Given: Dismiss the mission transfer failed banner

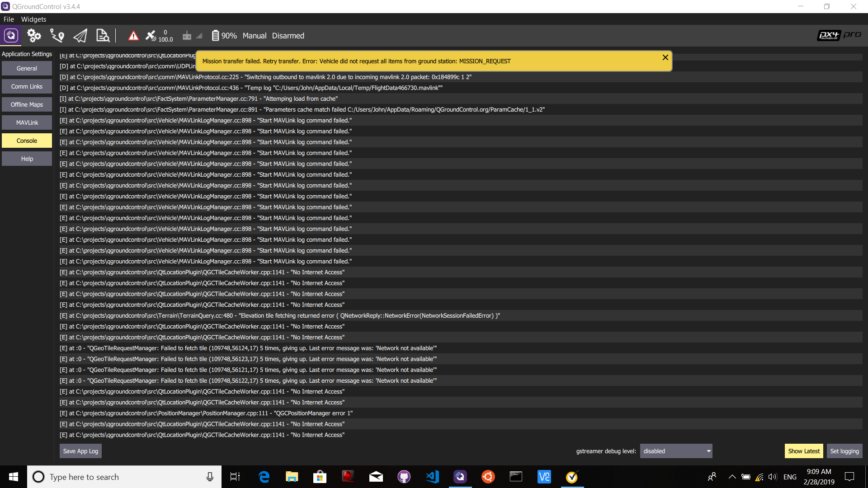Looking at the screenshot, I should pos(665,57).
